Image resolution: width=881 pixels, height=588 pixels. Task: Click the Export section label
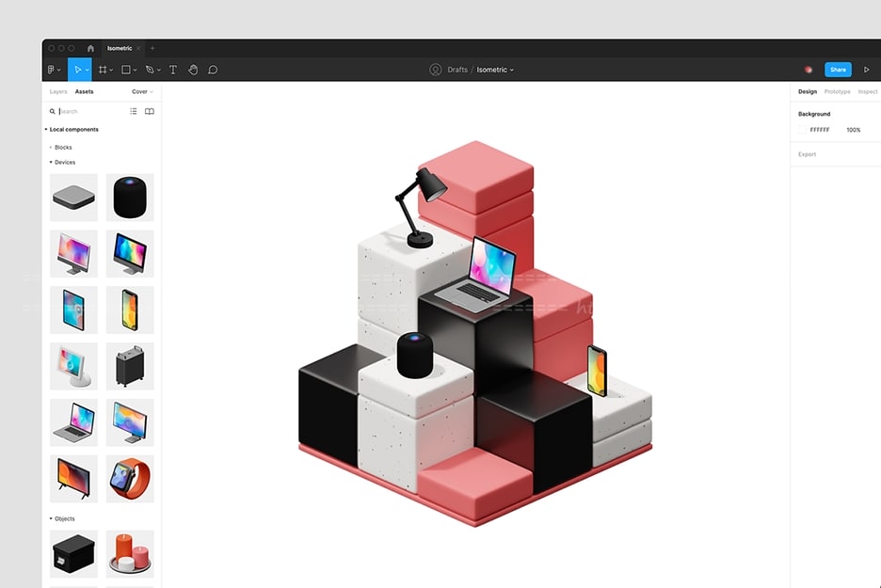point(807,154)
